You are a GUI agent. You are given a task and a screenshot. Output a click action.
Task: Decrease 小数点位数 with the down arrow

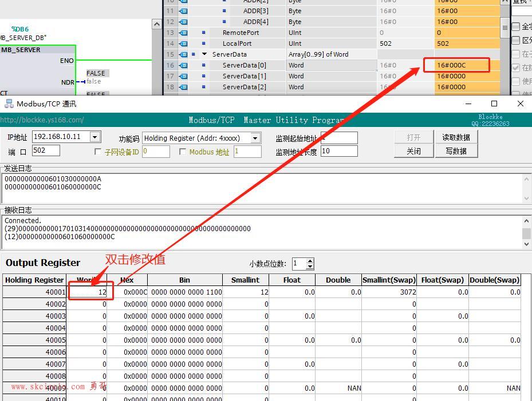tap(310, 267)
